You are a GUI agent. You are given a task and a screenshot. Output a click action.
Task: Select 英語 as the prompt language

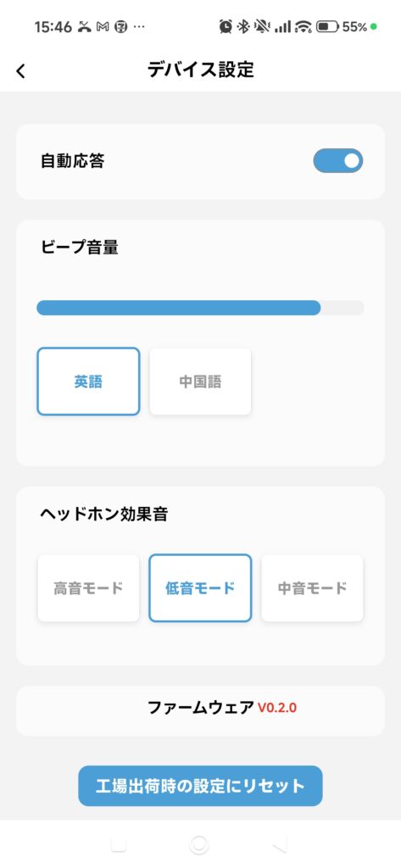click(x=89, y=381)
